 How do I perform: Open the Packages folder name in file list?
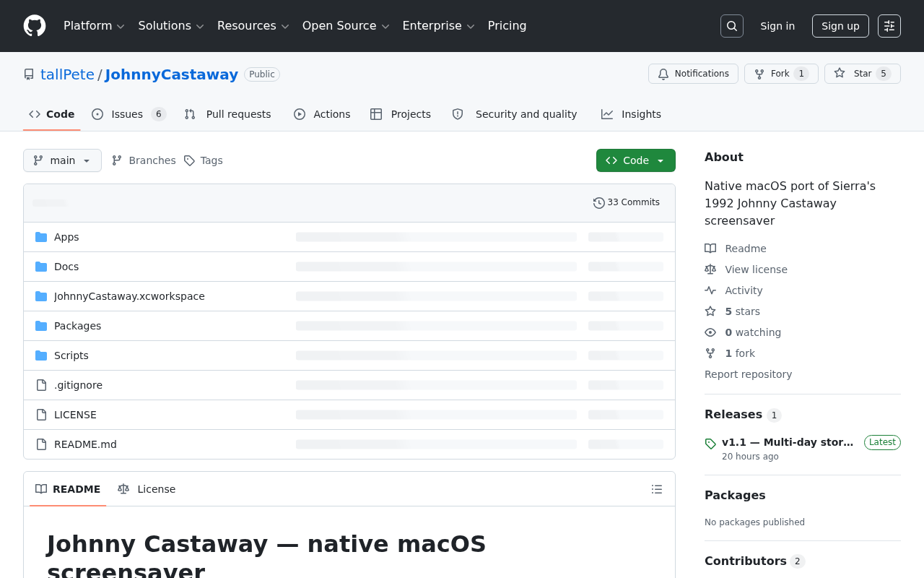click(77, 326)
